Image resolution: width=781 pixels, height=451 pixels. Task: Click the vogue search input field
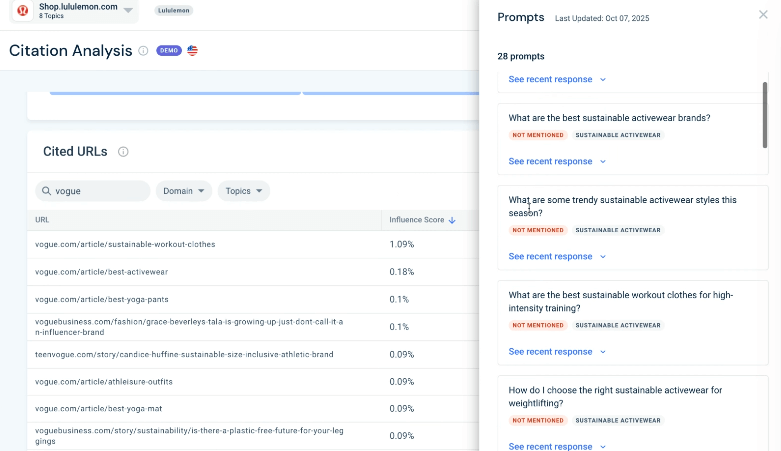93,191
